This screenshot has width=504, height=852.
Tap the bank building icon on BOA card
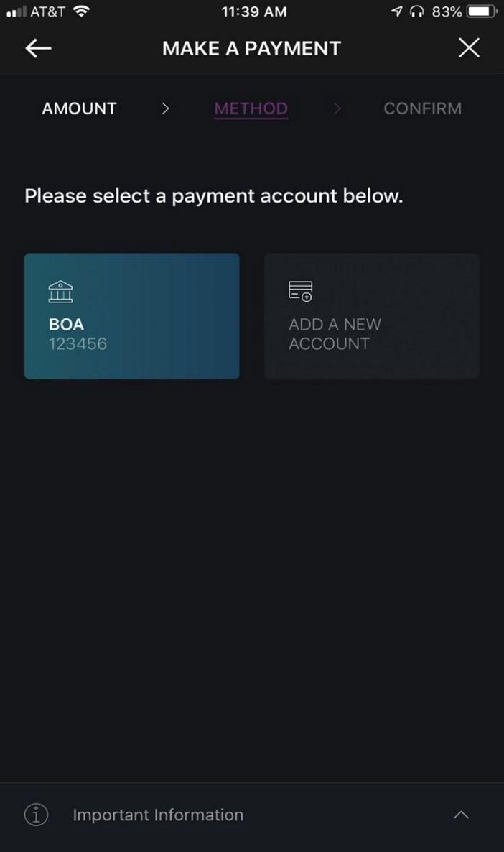coord(60,292)
